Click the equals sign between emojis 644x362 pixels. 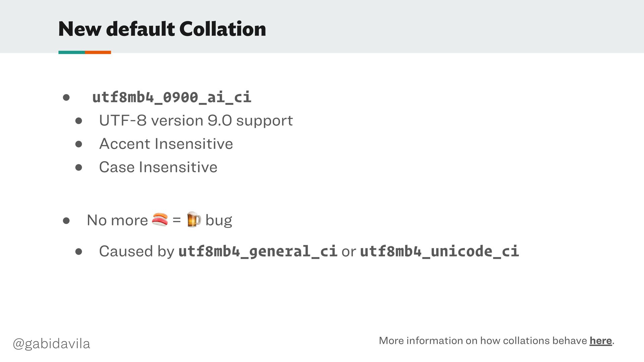176,220
